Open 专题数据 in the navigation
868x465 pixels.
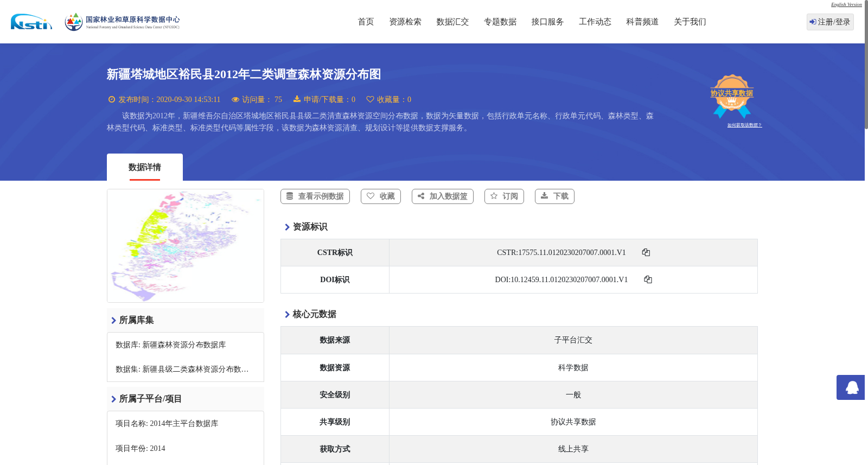point(500,22)
